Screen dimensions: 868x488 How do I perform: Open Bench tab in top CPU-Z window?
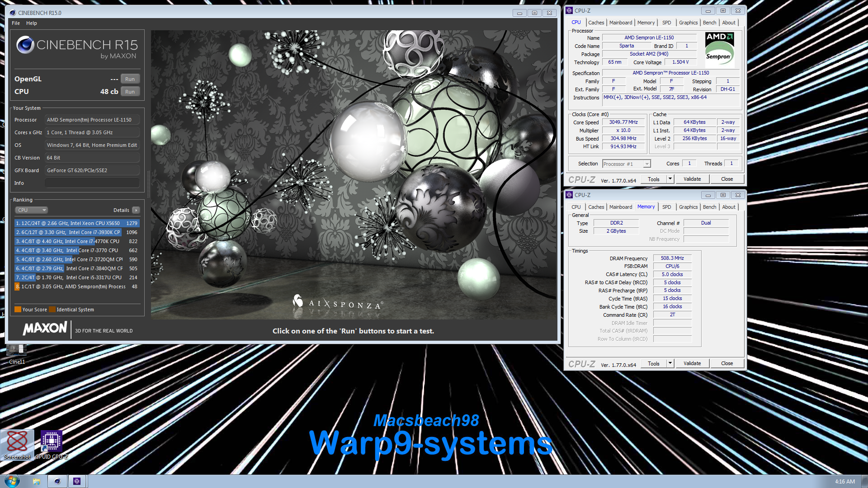(709, 23)
